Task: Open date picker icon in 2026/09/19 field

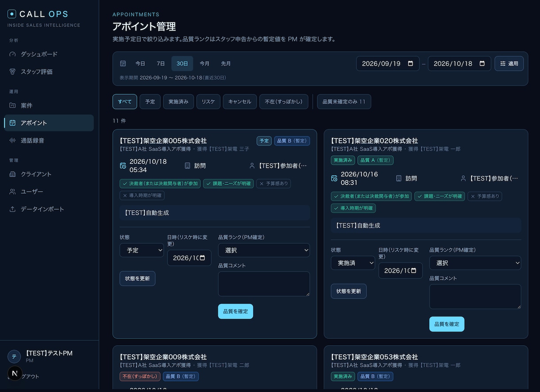Action: pyautogui.click(x=410, y=64)
